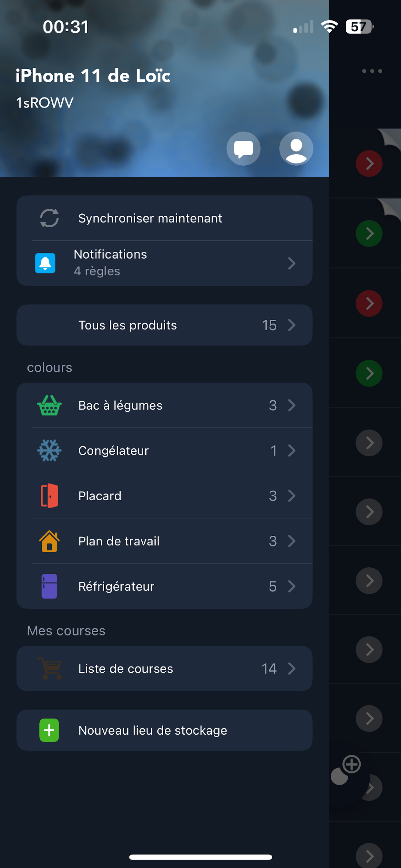Tap the sync arrows icon
Screen dimensions: 401x868
tap(49, 218)
